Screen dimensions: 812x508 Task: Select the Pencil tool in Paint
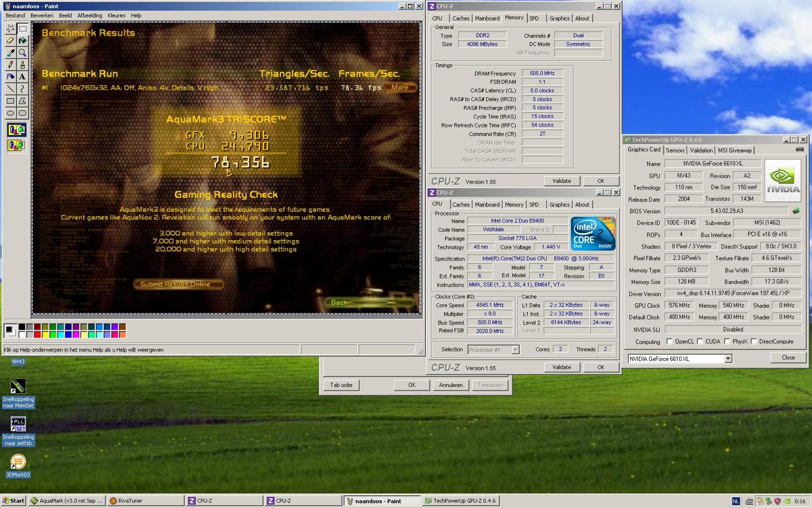pos(10,65)
